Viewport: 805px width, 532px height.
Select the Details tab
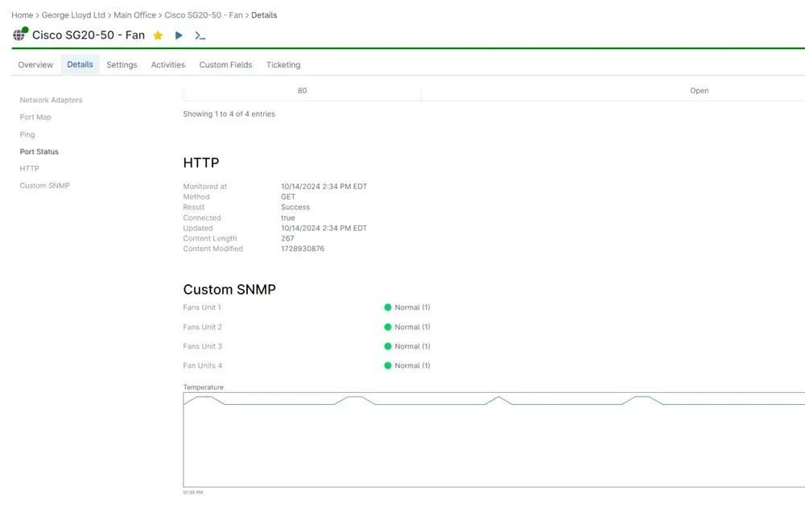coord(80,64)
